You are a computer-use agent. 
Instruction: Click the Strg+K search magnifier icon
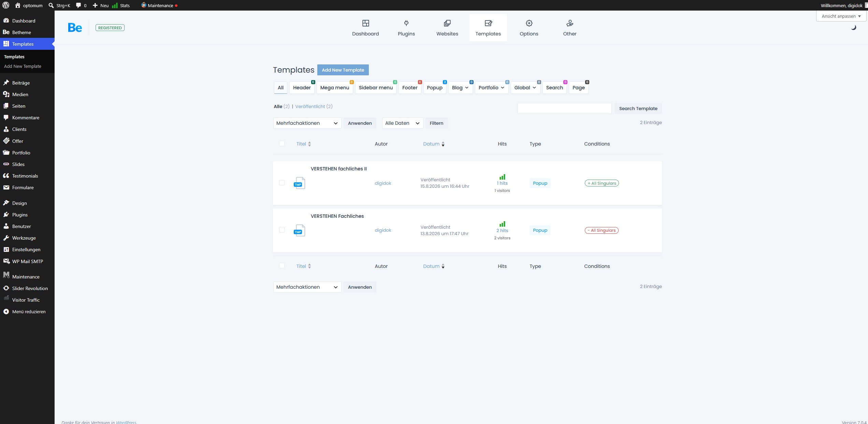[x=51, y=5]
